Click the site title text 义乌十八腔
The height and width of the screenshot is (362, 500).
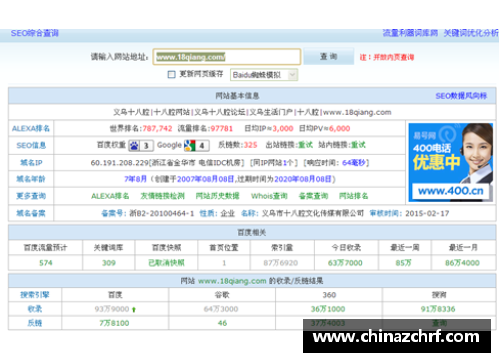click(131, 112)
